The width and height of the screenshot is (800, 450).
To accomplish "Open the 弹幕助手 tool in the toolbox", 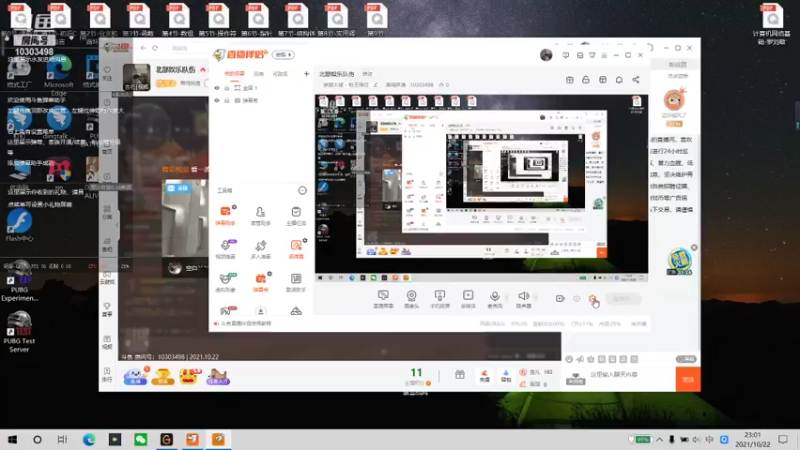I will tap(225, 215).
